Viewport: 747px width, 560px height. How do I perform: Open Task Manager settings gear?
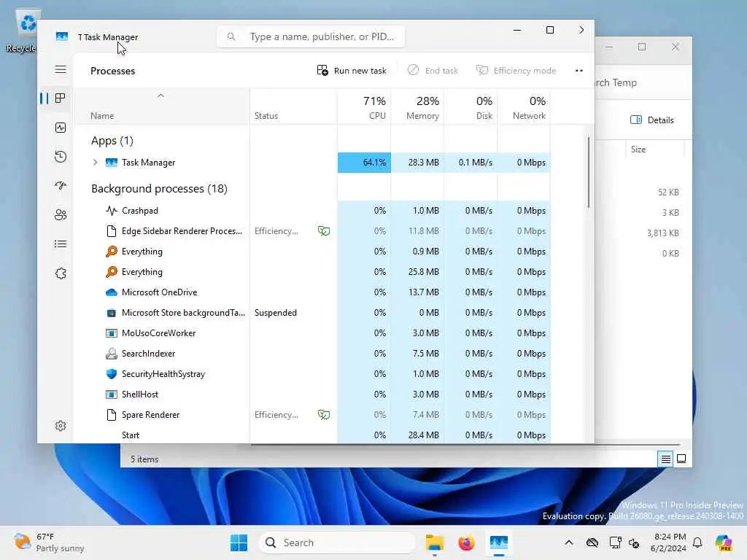[x=61, y=426]
